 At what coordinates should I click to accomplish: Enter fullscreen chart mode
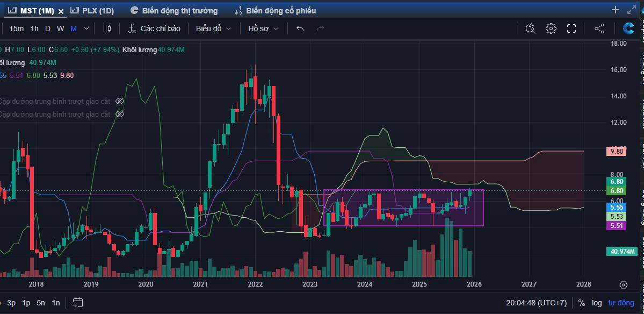[x=571, y=28]
